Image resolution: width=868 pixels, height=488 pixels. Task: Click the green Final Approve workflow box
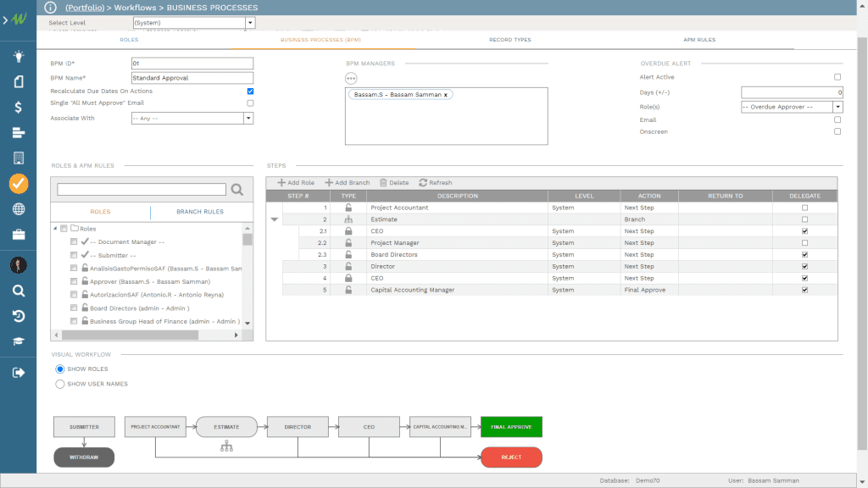tap(511, 427)
